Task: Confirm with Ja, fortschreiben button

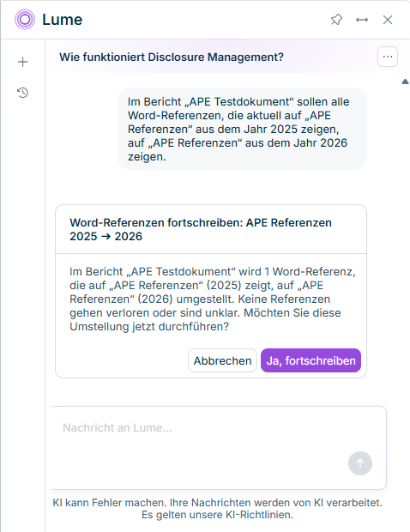Action: [311, 360]
